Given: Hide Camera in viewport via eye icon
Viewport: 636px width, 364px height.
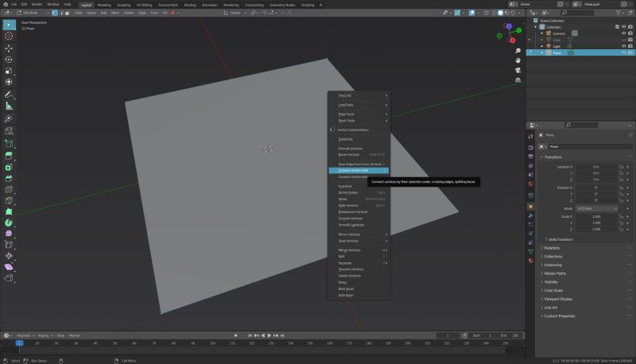Looking at the screenshot, I should click(624, 33).
